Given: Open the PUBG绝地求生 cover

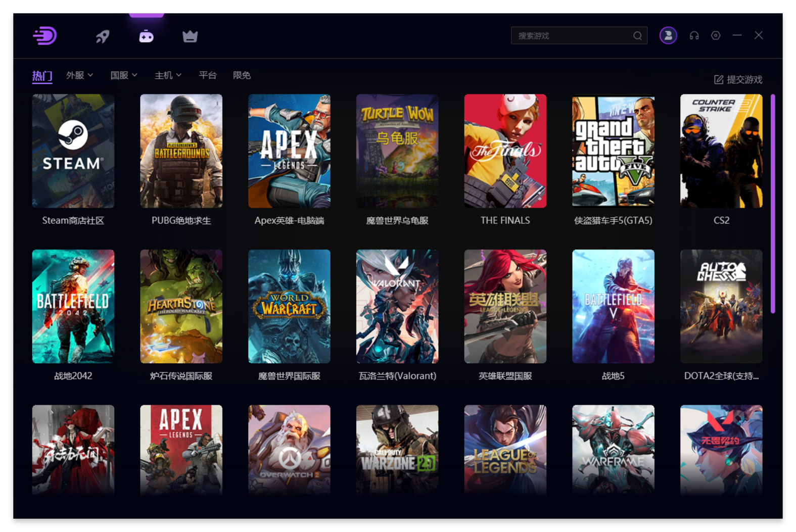Looking at the screenshot, I should pos(181,151).
